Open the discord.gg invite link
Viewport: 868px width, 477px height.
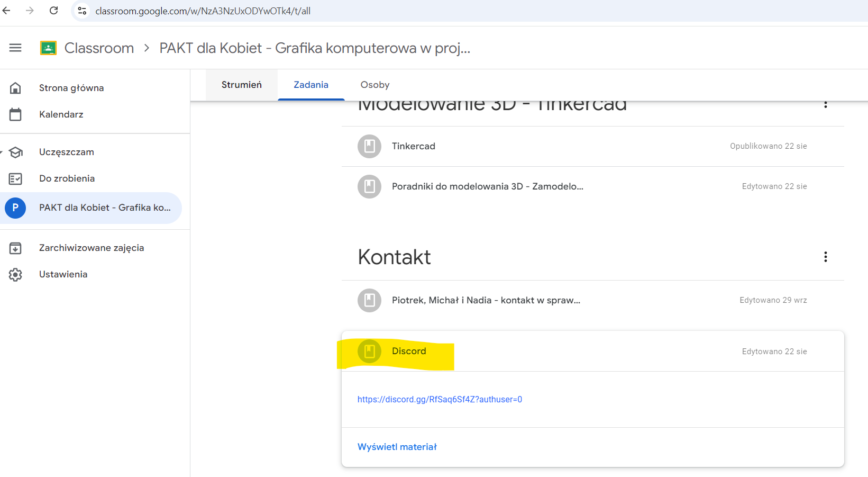[440, 399]
